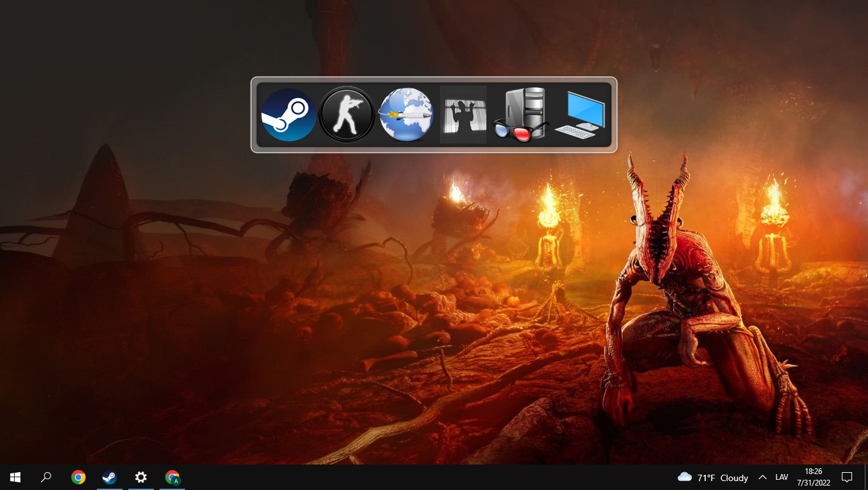Open clock and calendar showing 18:26
The height and width of the screenshot is (490, 868).
point(814,477)
